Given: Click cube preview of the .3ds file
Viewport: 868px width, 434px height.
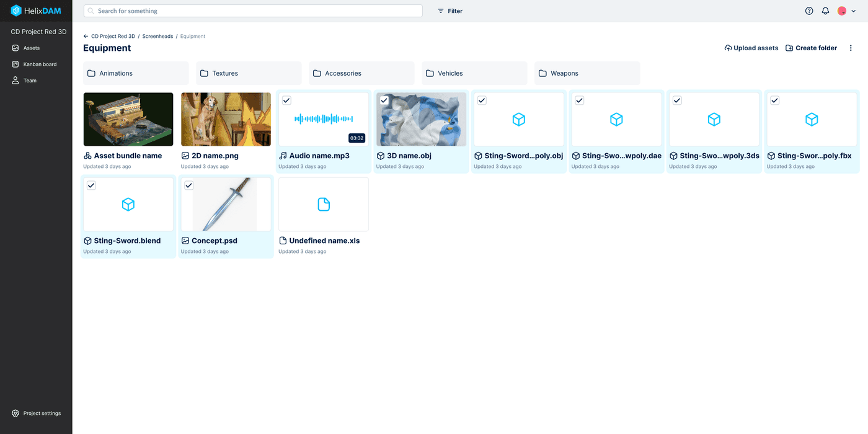Looking at the screenshot, I should click(714, 119).
